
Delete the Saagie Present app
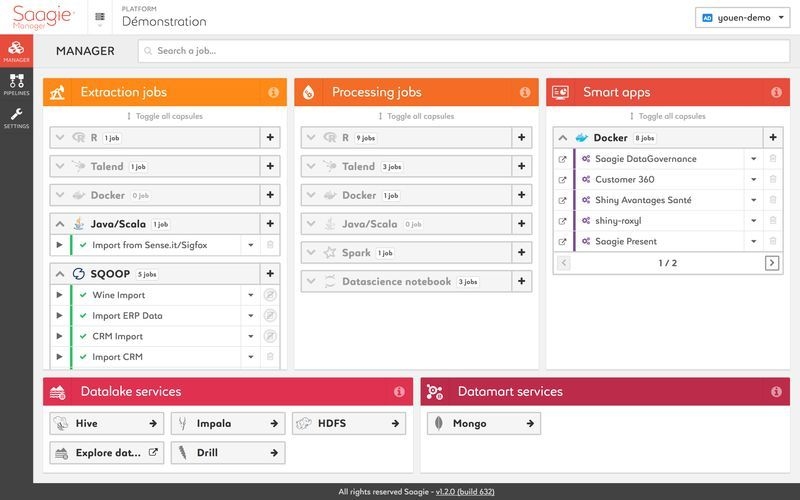pos(773,241)
